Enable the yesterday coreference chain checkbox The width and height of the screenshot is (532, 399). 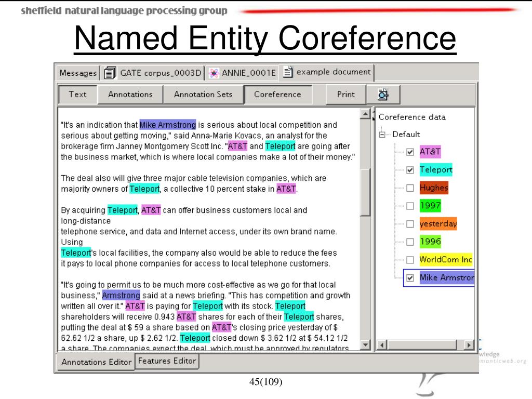point(410,224)
